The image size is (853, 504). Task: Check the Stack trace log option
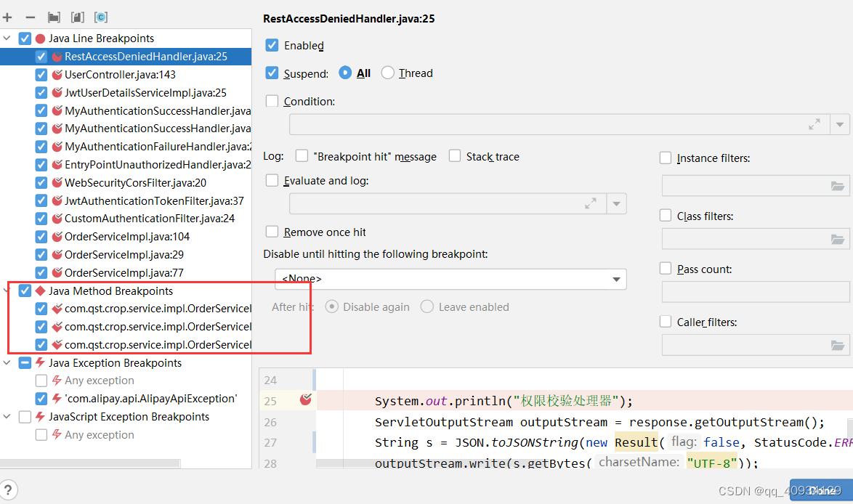coord(454,156)
